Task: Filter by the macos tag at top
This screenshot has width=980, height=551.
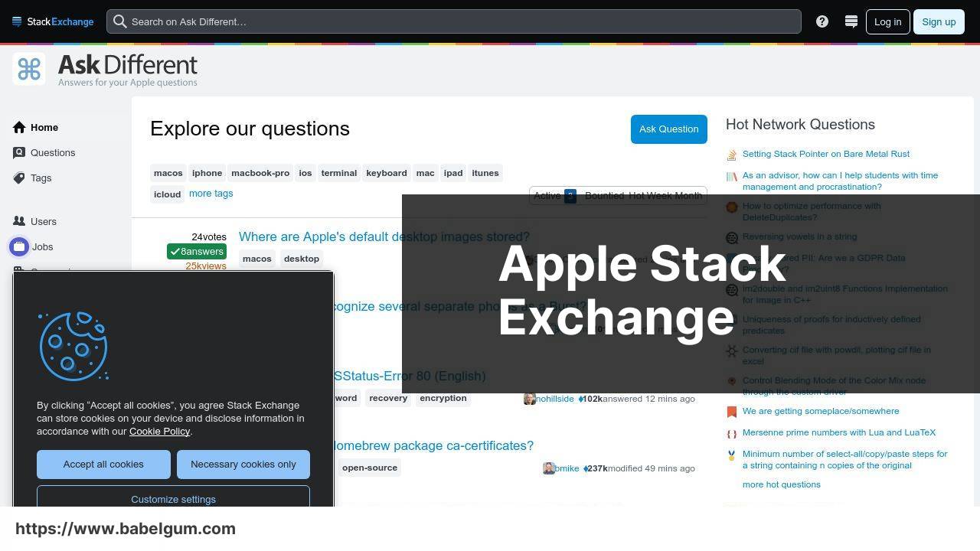Action: tap(168, 173)
